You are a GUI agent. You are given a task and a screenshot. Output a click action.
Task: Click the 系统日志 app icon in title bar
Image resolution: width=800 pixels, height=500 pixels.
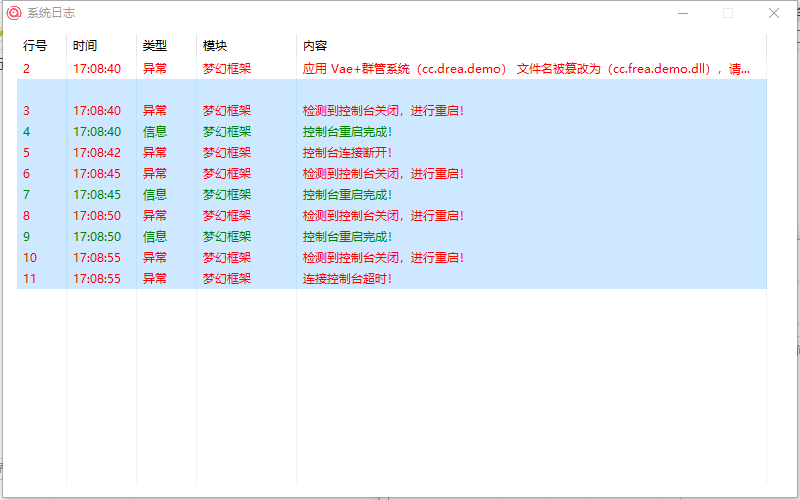(x=14, y=13)
